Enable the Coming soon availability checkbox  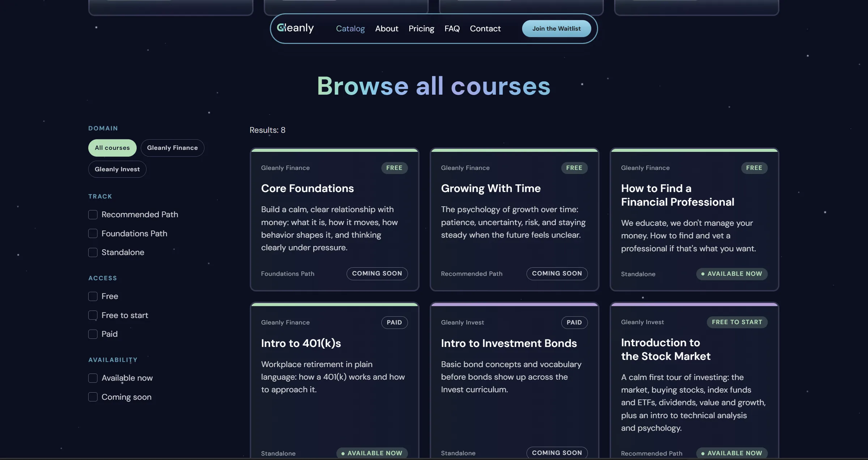(93, 397)
